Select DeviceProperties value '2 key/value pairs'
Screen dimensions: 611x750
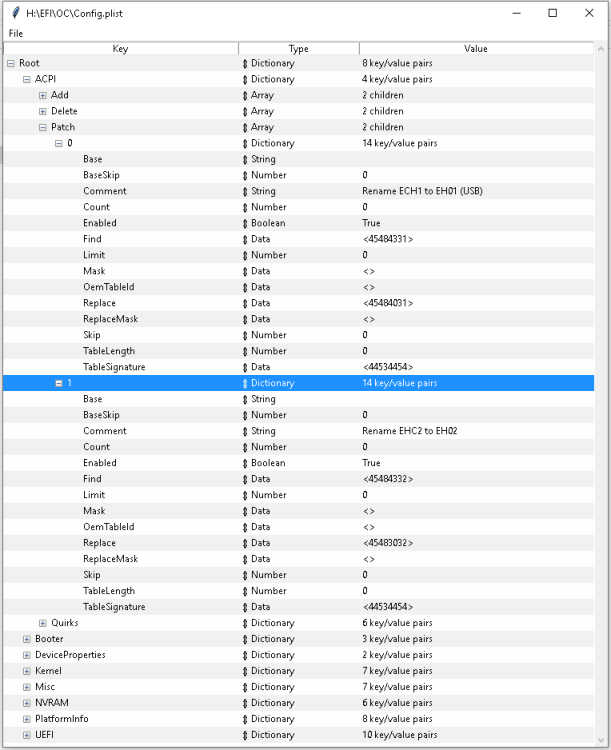(x=397, y=655)
